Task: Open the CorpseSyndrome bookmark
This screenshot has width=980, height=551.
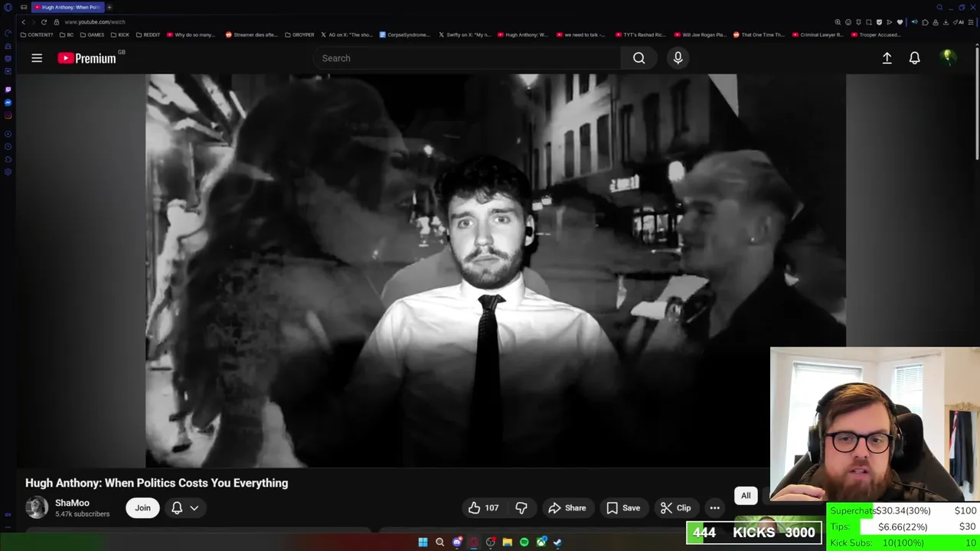Action: [406, 34]
